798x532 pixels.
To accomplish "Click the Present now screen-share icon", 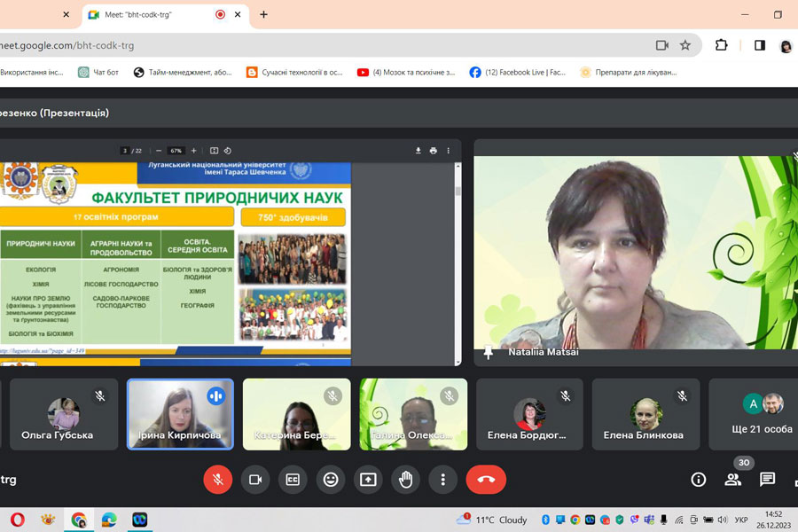I will click(368, 480).
